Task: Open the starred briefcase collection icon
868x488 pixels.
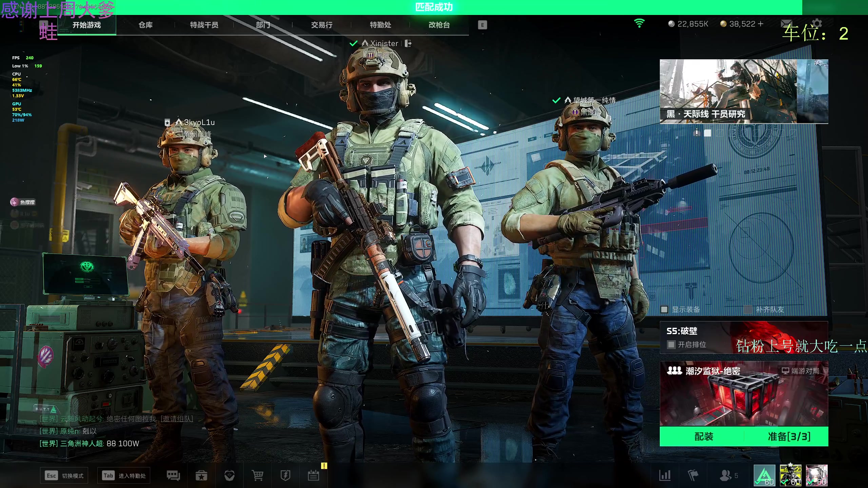Action: 201,475
